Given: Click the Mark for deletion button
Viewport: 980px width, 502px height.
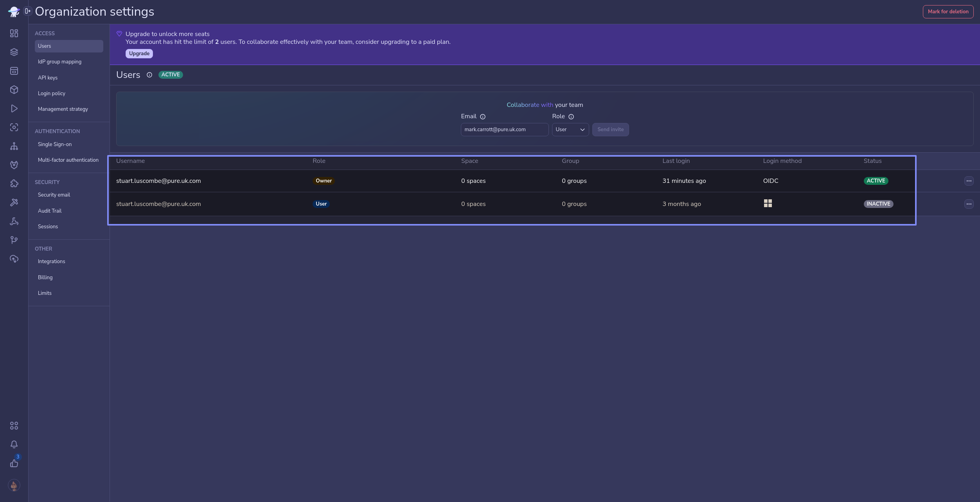Looking at the screenshot, I should click(x=948, y=11).
